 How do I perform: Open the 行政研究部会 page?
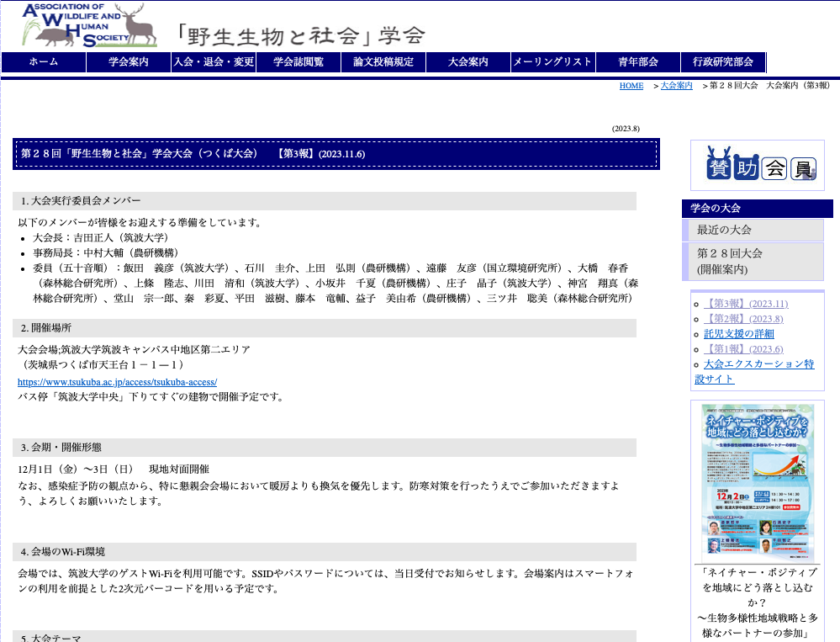[x=723, y=61]
